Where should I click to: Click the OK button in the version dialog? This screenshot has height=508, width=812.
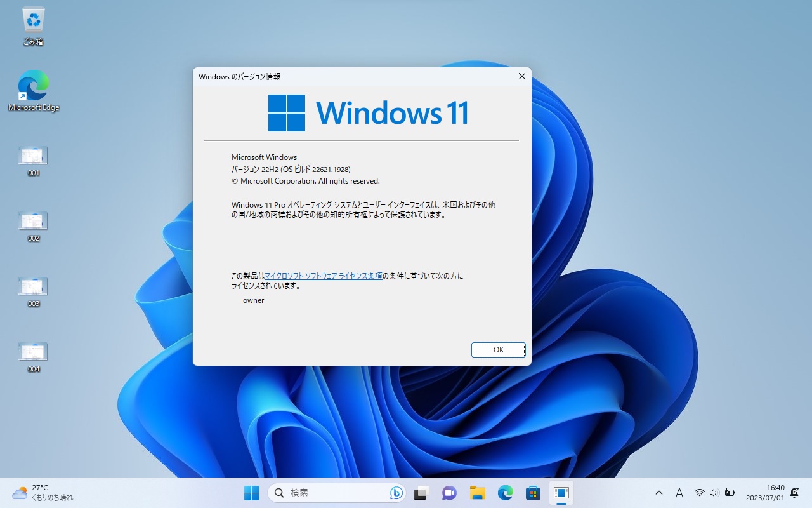(x=498, y=350)
